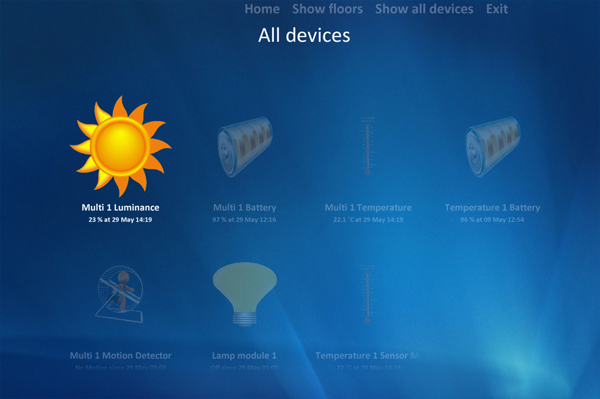Screen dimensions: 600x399
Task: Click the '22.1 °C at 29 May 14:19' reading
Action: coord(368,220)
